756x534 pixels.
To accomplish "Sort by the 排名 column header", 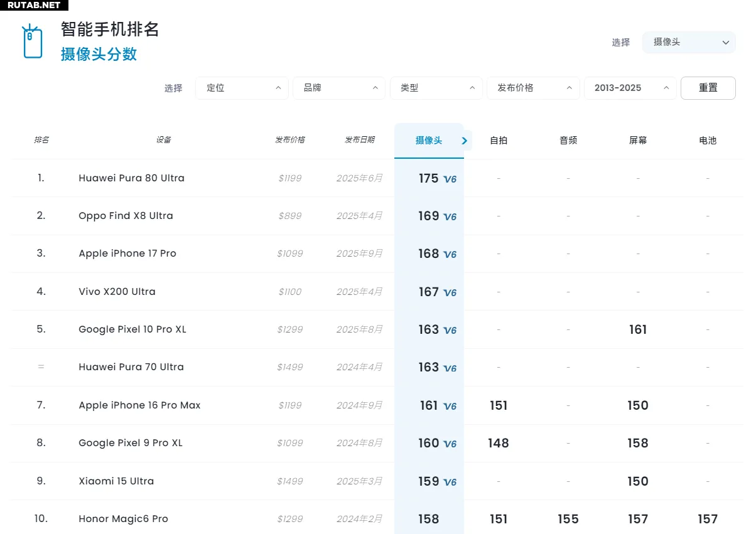I will 41,140.
